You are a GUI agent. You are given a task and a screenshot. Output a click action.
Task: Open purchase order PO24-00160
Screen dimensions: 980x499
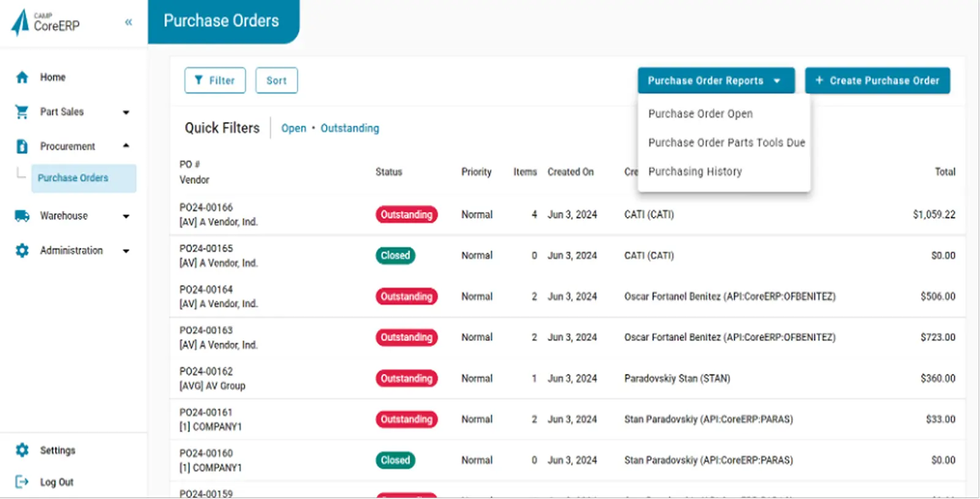206,454
